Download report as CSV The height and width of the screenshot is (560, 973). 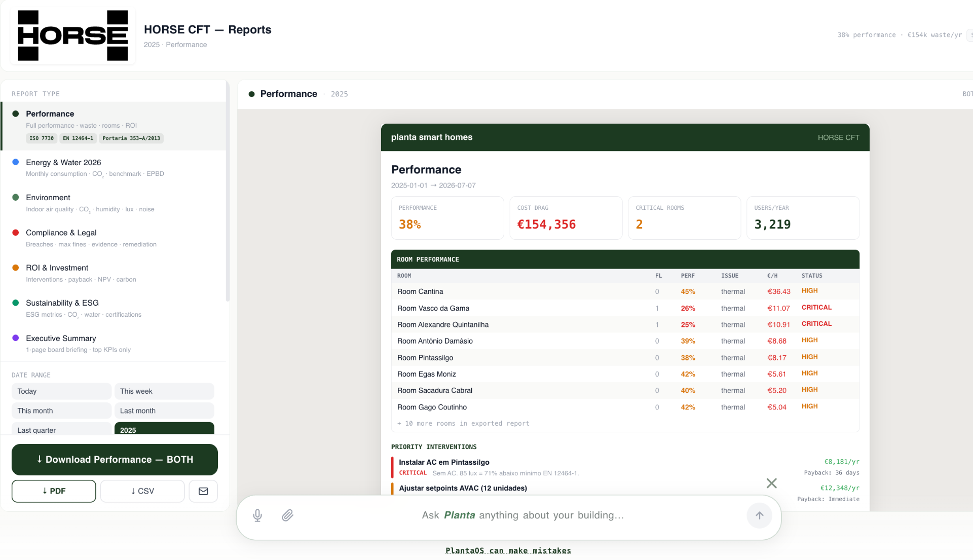click(x=142, y=491)
